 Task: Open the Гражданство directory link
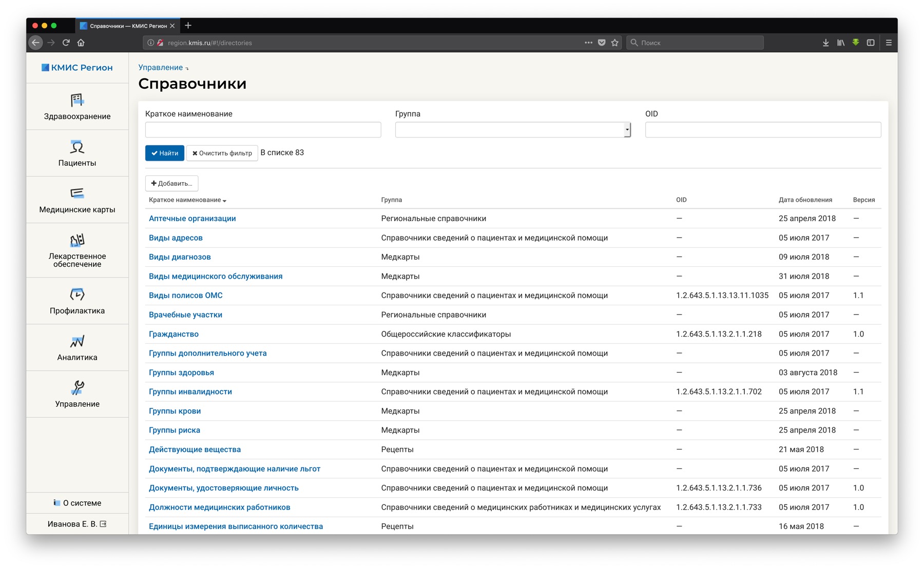point(174,334)
